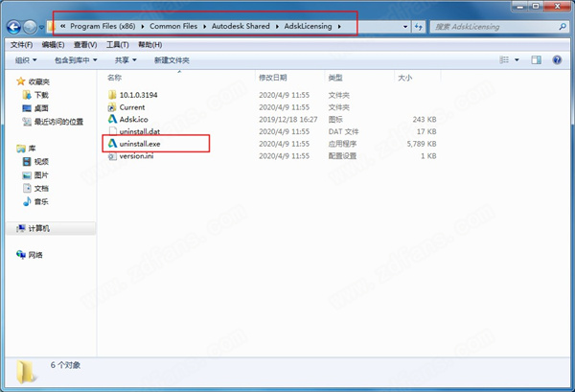The height and width of the screenshot is (392, 575).
Task: Click the Current shortcut icon
Action: click(112, 107)
